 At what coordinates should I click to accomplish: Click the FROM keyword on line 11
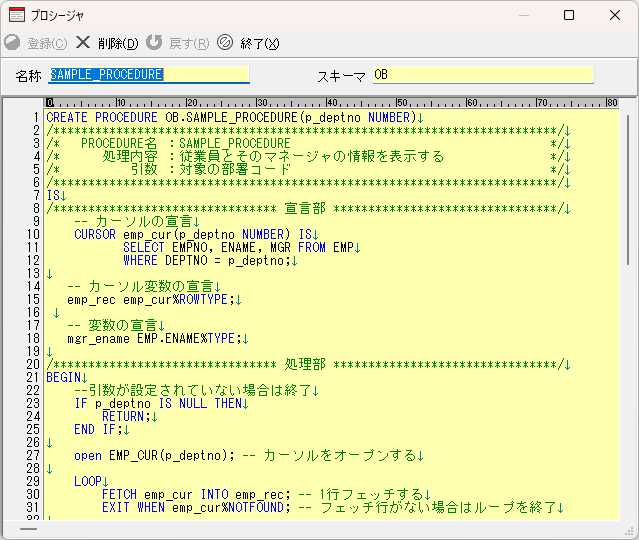(312, 247)
